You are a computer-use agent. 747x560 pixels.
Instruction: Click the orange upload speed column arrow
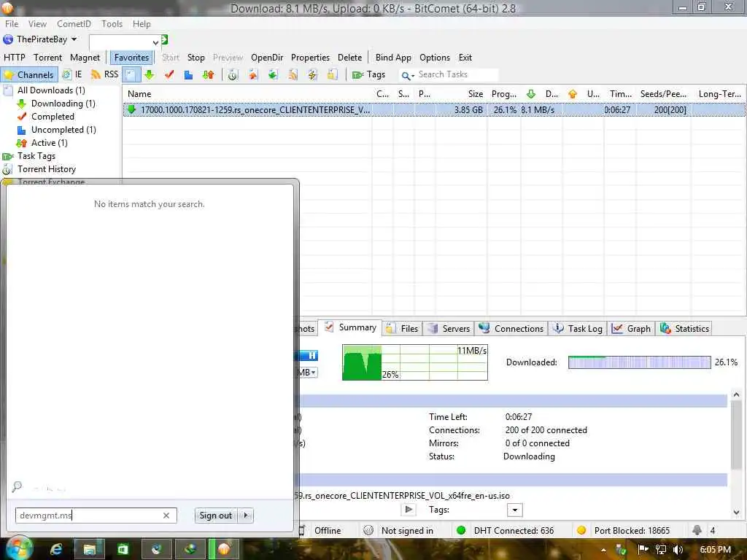(x=573, y=94)
